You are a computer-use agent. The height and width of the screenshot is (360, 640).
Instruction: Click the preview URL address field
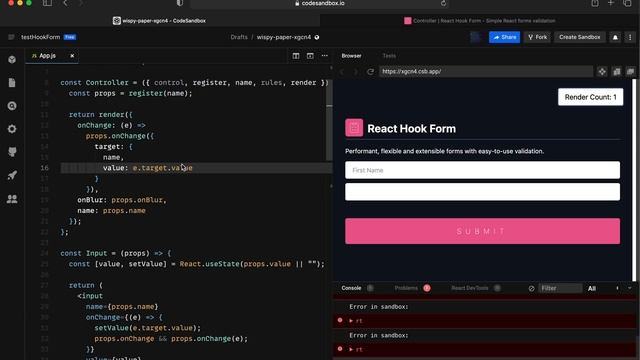486,71
